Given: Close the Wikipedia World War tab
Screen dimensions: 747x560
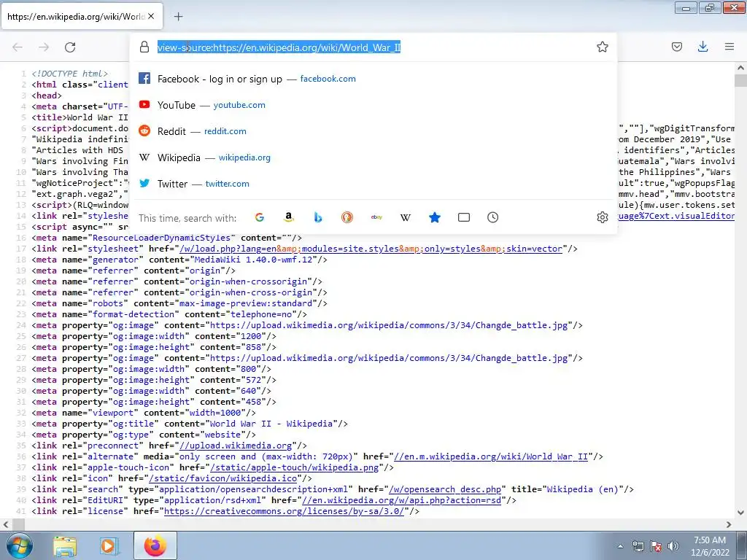Looking at the screenshot, I should 151,16.
